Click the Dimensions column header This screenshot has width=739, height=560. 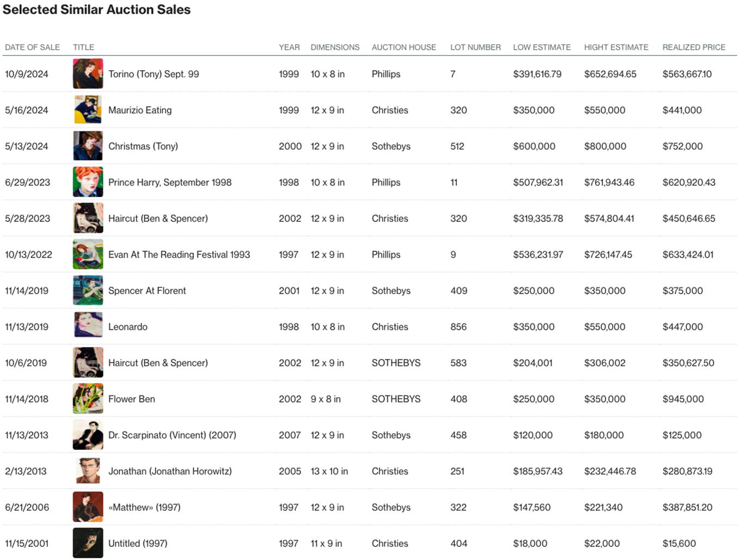click(335, 47)
